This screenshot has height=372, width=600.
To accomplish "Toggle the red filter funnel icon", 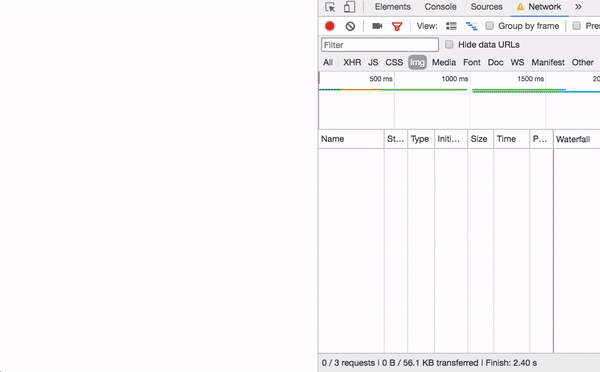I will (397, 26).
